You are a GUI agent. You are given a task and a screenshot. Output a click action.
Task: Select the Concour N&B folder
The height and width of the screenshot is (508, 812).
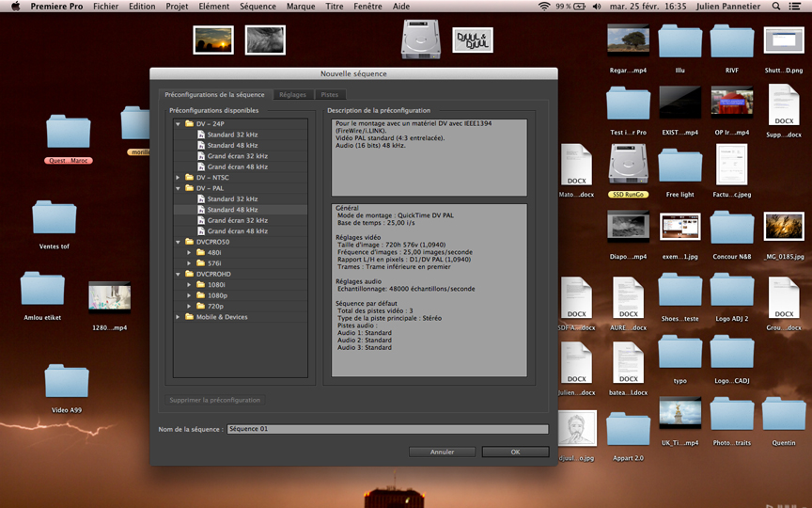[732, 227]
